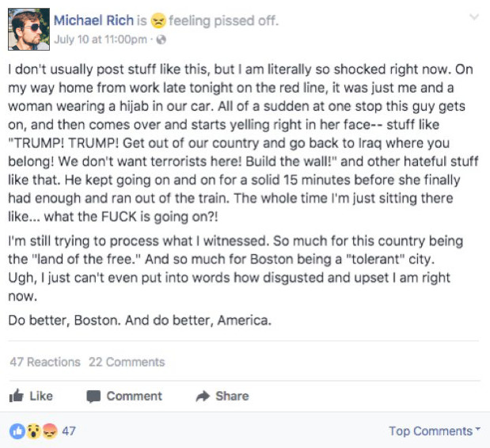Screen dimensions: 490x448
Task: Click the pissed off feeling emoji
Action: [x=158, y=21]
